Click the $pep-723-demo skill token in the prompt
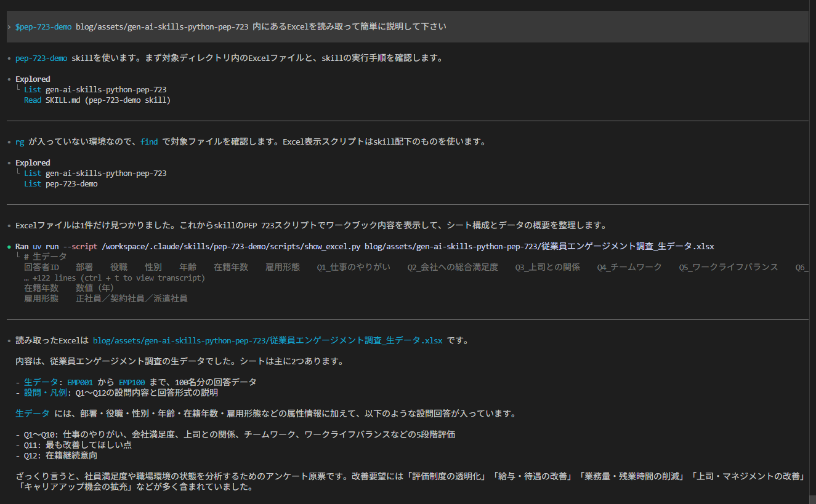The image size is (816, 504). coord(43,27)
